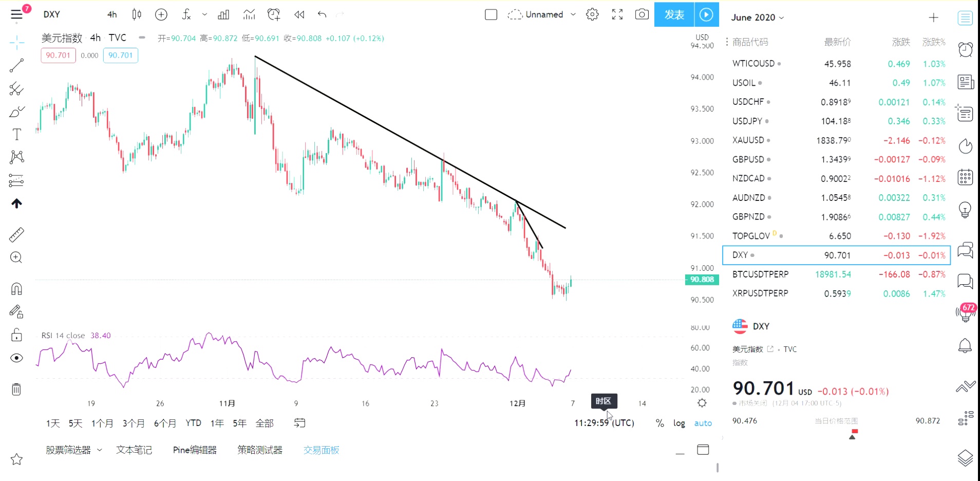This screenshot has width=980, height=481.
Task: Toggle hide all drawings eye icon
Action: tap(16, 358)
